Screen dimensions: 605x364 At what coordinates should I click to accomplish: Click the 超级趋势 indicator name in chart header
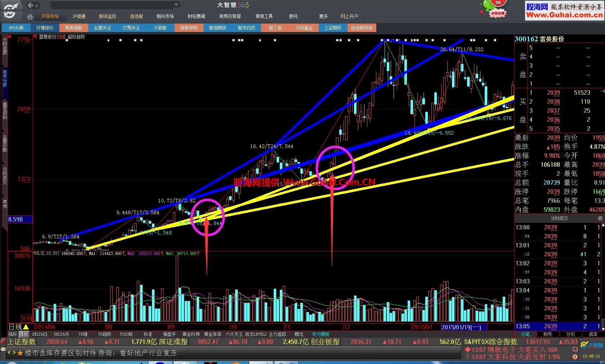pyautogui.click(x=76, y=37)
